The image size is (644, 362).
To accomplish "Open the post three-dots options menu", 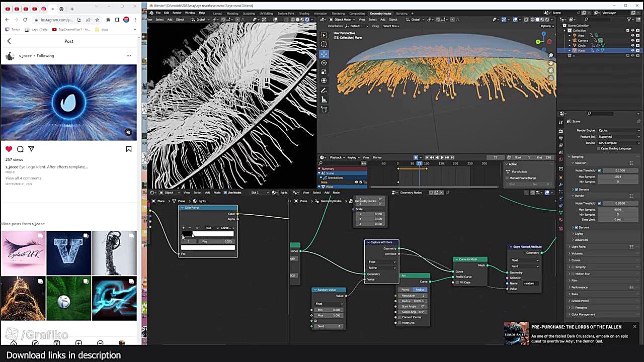I will [x=129, y=56].
